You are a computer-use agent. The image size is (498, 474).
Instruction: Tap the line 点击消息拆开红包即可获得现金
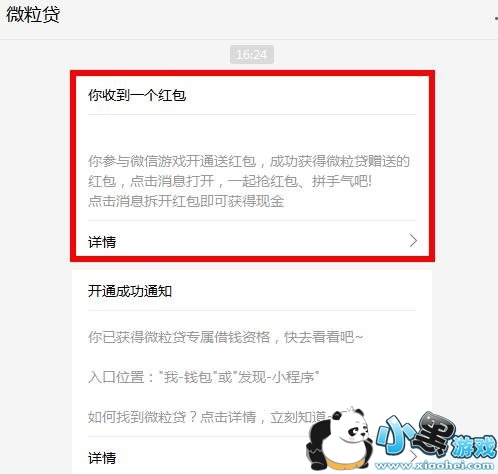coord(186,201)
